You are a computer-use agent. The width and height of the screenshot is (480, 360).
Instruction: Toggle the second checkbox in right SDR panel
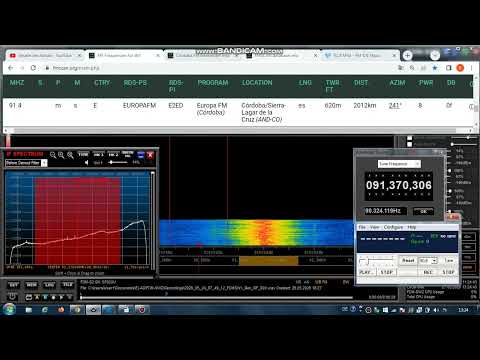point(410,144)
